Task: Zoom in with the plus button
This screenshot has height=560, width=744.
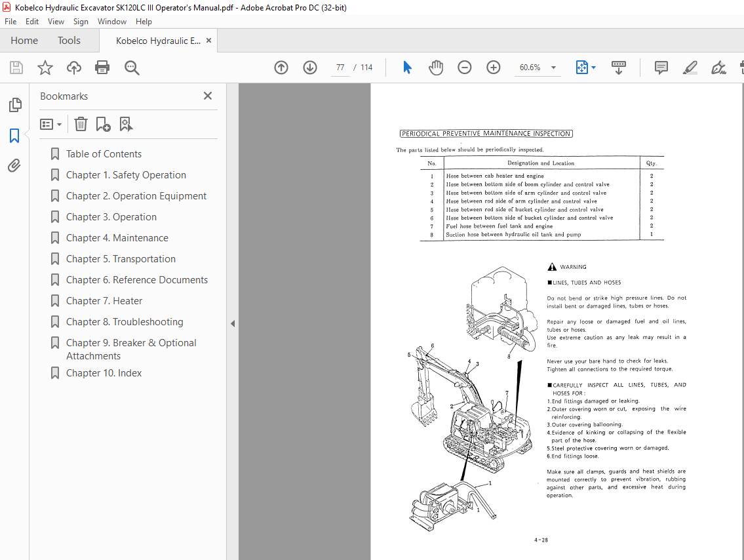Action: (494, 68)
